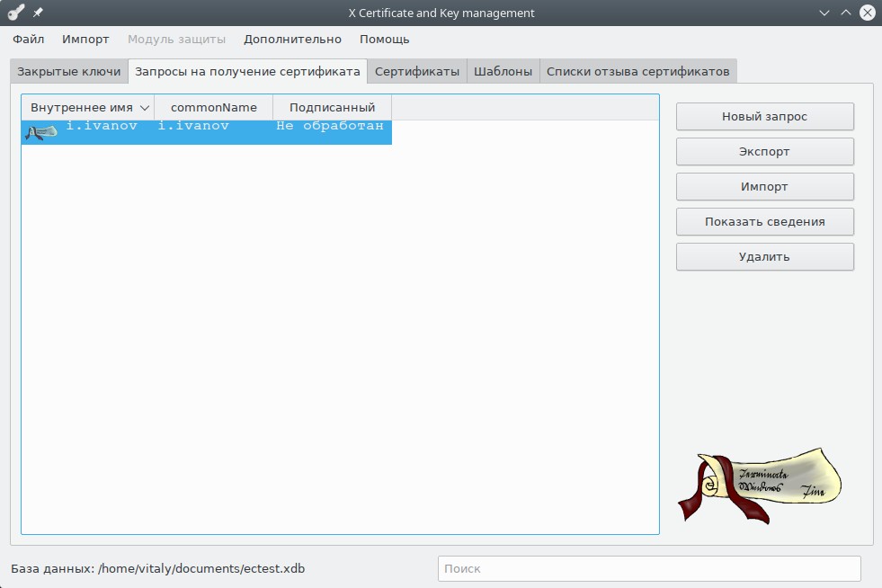
Task: Open the Помощь menu
Action: (x=384, y=39)
